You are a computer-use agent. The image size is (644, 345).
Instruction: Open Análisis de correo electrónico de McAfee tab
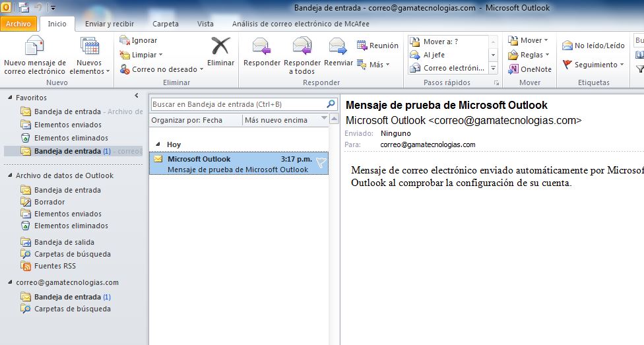tap(301, 24)
